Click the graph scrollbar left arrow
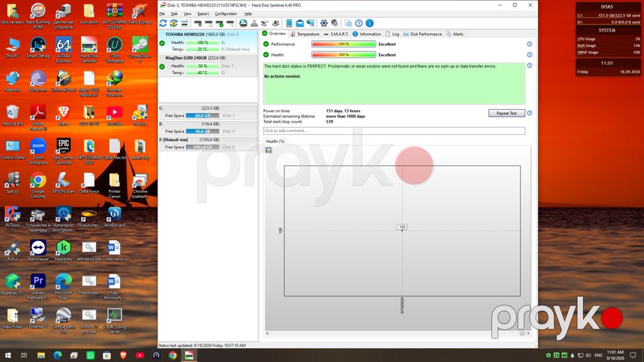This screenshot has width=644, height=362. pos(267,333)
